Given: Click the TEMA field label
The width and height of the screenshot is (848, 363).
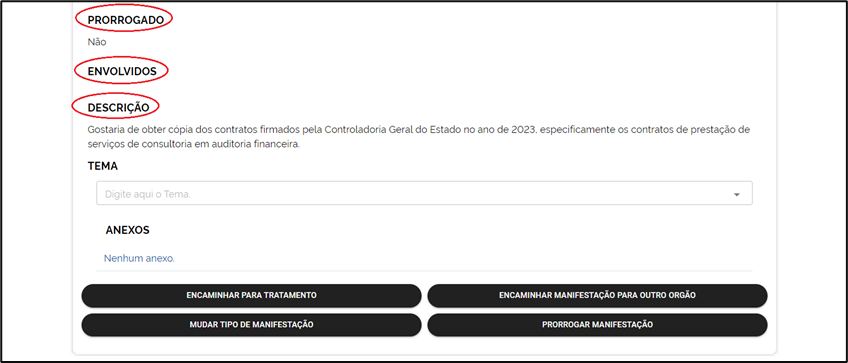Looking at the screenshot, I should coord(103,167).
